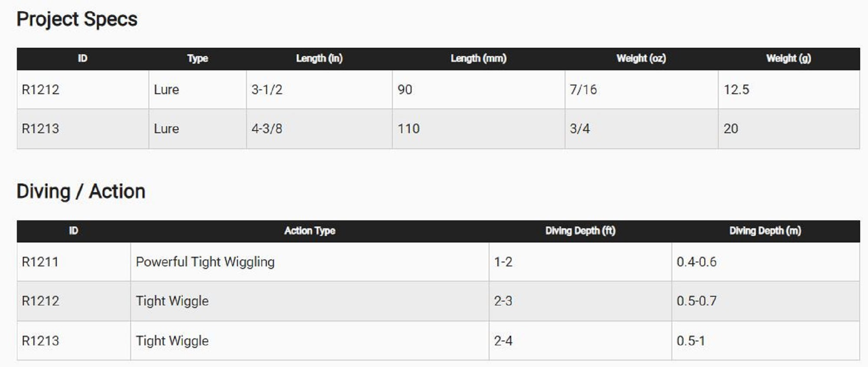868x367 pixels.
Task: Click the 0.4-0.6 diving depth cell
Action: pyautogui.click(x=696, y=262)
